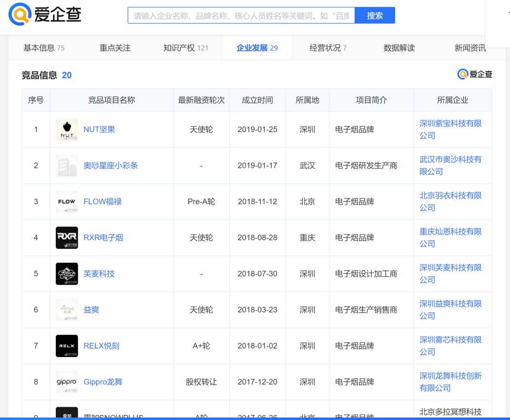
Task: Click the RELX悦刻 black logo
Action: (x=66, y=346)
